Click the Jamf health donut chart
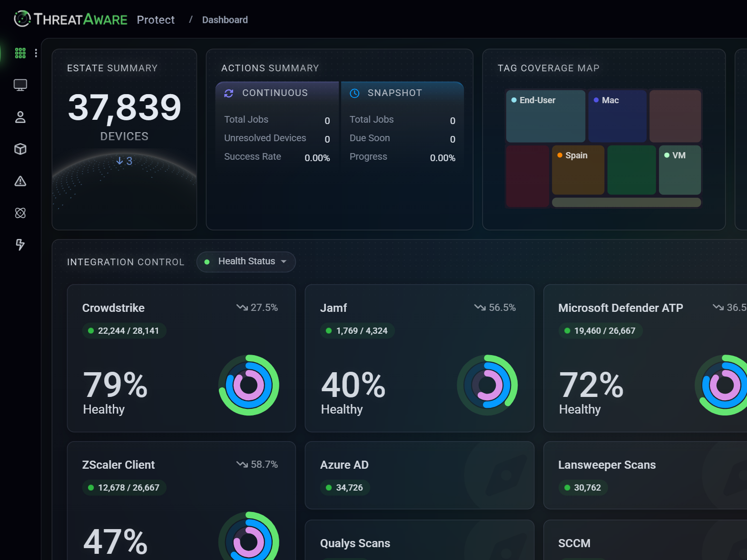Screen dimensions: 747x560 click(x=487, y=385)
